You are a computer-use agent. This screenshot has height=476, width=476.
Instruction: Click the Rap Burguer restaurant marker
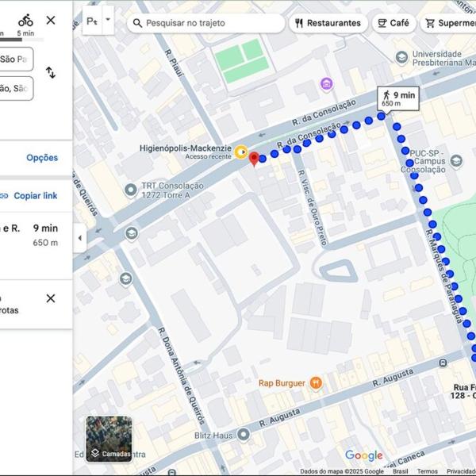(x=316, y=383)
